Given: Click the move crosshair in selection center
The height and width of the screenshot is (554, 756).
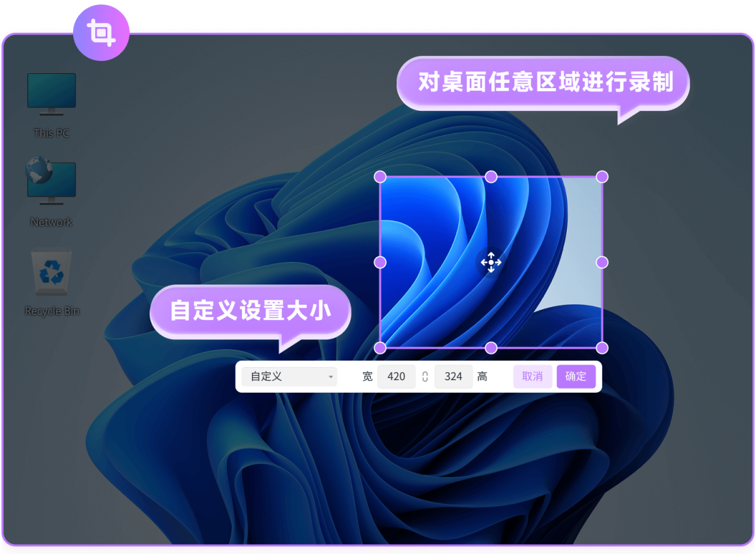Looking at the screenshot, I should [491, 262].
